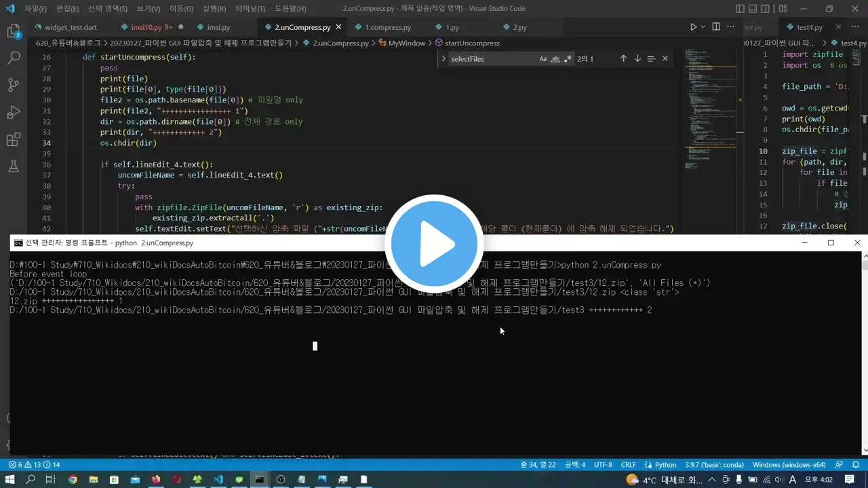Change the CRLF end of line setting
Screen dimensions: 868x488
tap(628, 465)
